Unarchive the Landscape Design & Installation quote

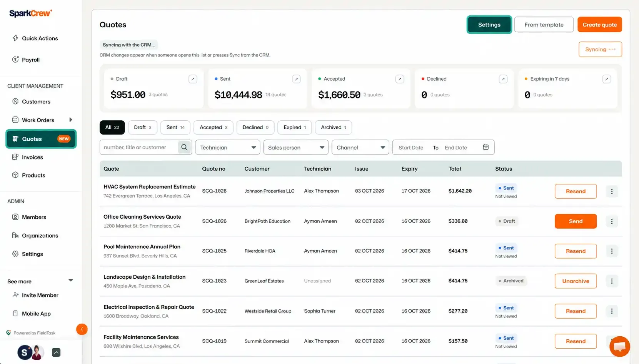(x=576, y=281)
